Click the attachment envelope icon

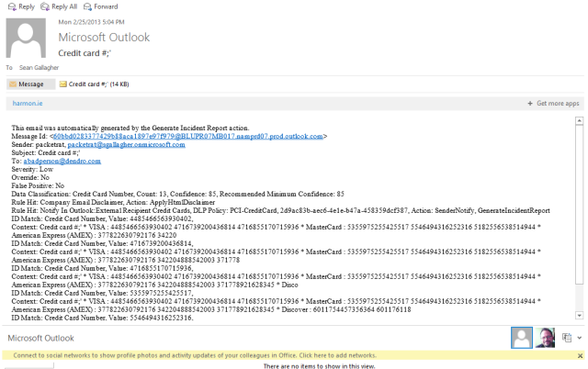coord(63,84)
